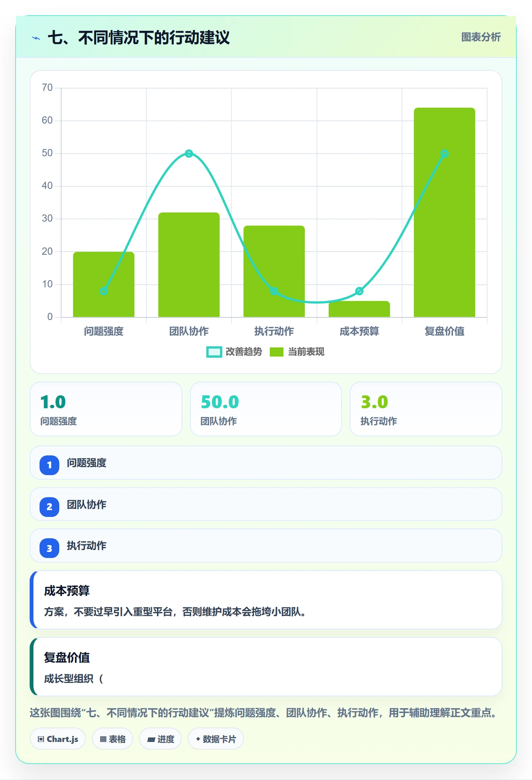The height and width of the screenshot is (780, 532).
Task: Click the 图表分析 label in the header
Action: 481,37
